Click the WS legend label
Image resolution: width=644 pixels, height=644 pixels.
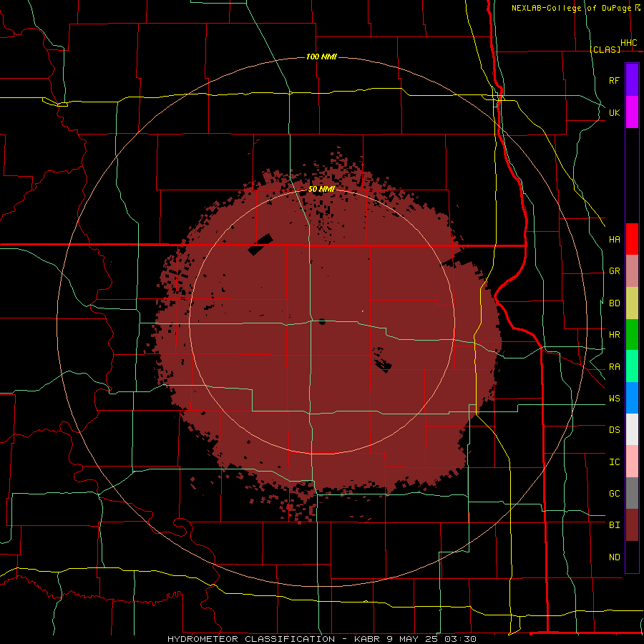[614, 399]
